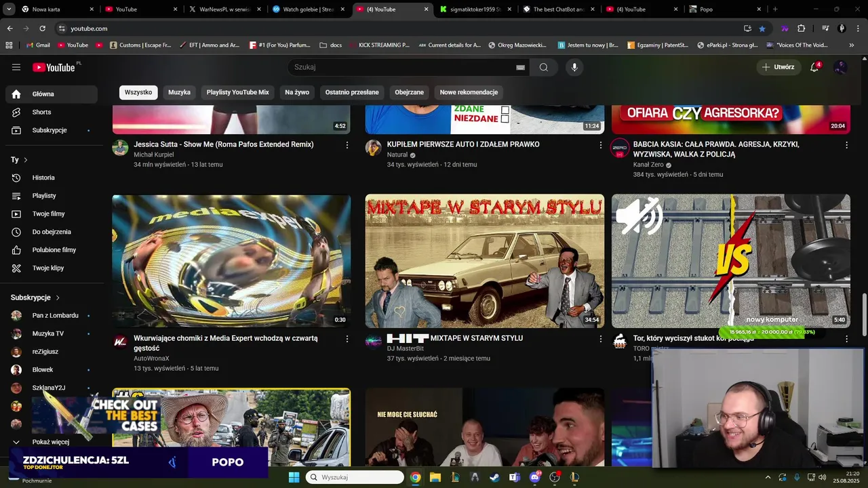Reload the page with the browser refresh button
The image size is (868, 488).
click(42, 28)
